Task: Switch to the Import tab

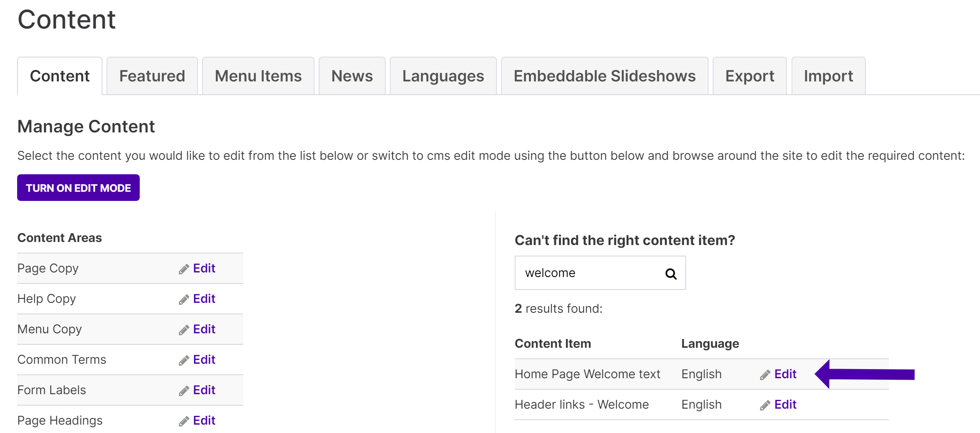Action: tap(828, 76)
